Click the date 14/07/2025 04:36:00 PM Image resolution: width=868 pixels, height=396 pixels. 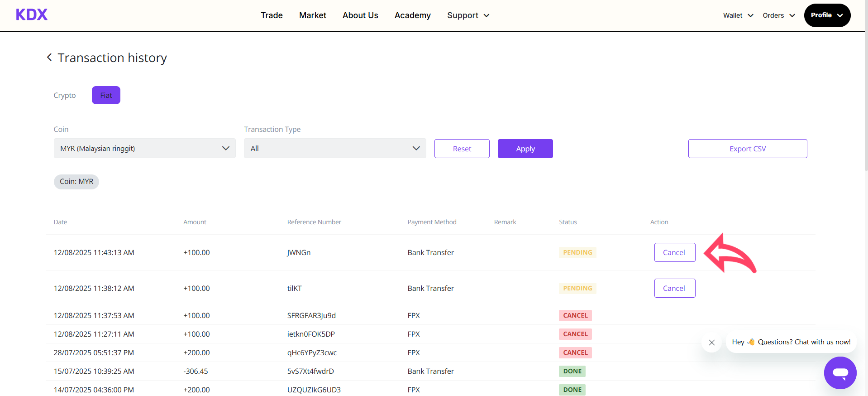tap(94, 390)
